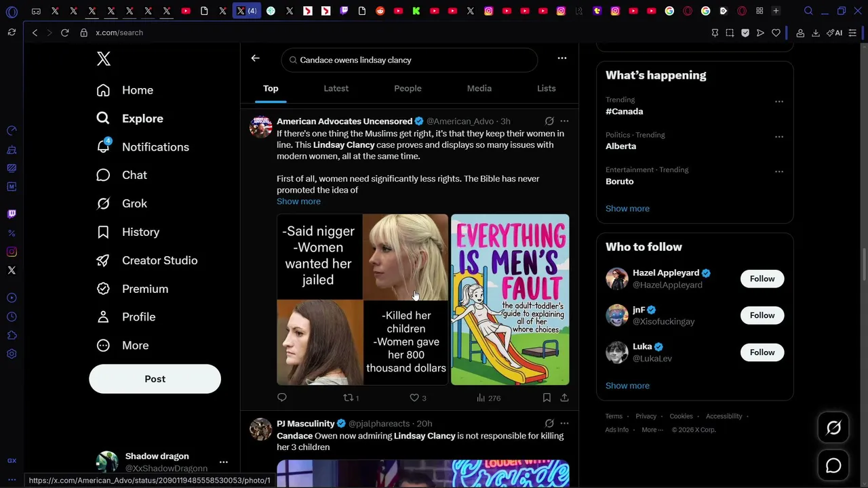
Task: Ask Grok about the American Advocates post
Action: [x=549, y=121]
